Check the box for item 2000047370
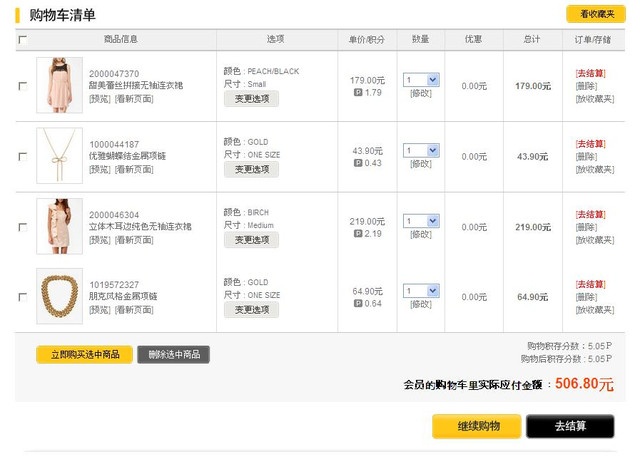The image size is (640, 469). (x=23, y=86)
